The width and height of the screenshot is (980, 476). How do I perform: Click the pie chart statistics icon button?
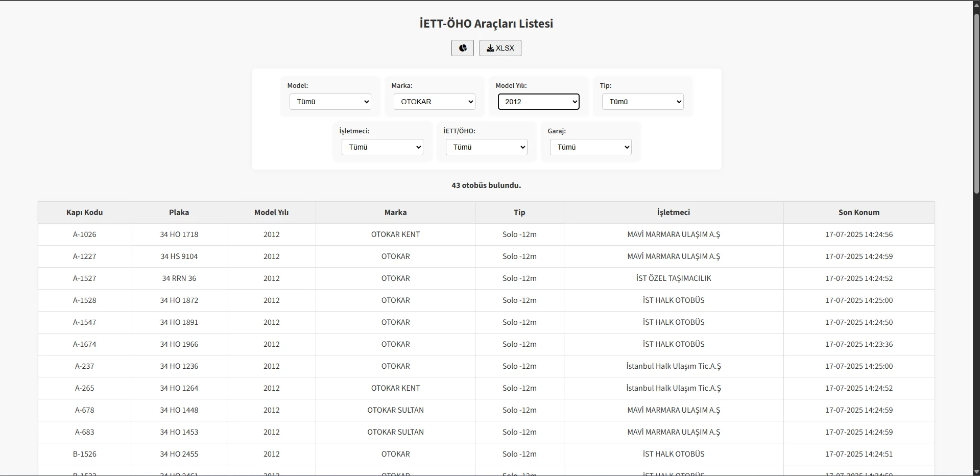pyautogui.click(x=462, y=48)
